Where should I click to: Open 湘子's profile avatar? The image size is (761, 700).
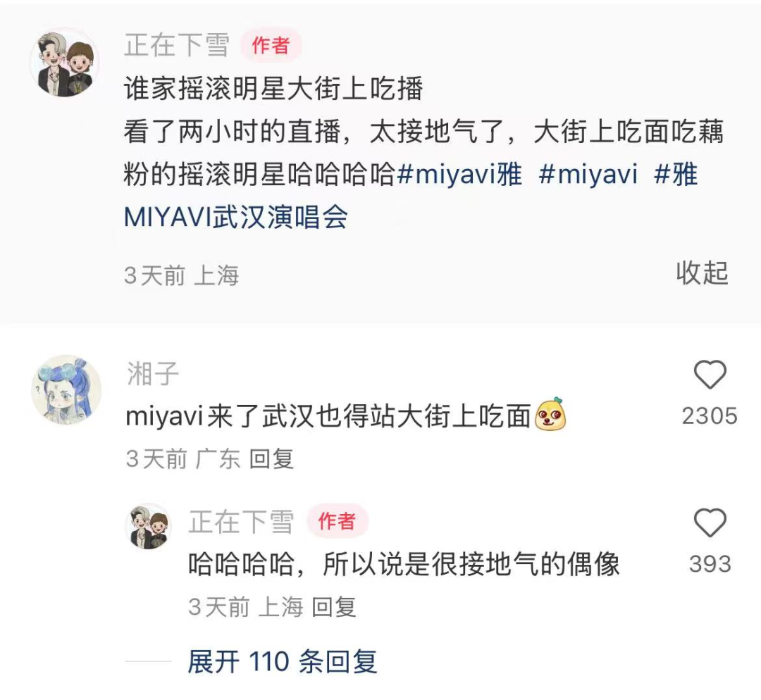point(66,389)
